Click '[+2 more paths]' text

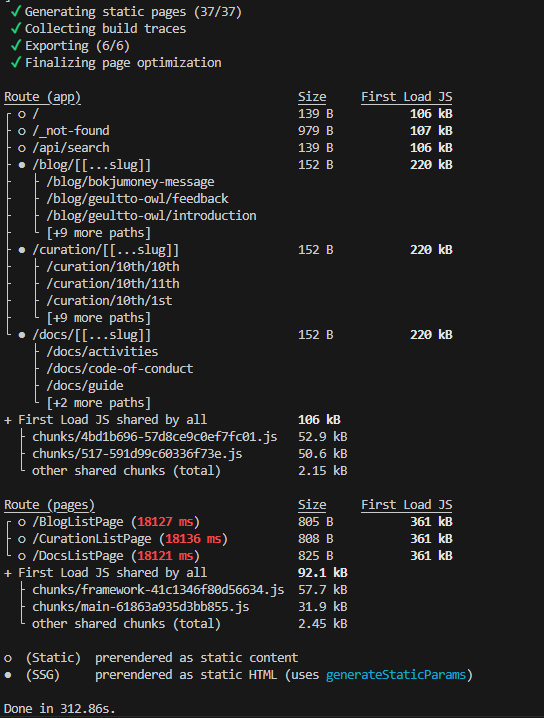tap(98, 403)
